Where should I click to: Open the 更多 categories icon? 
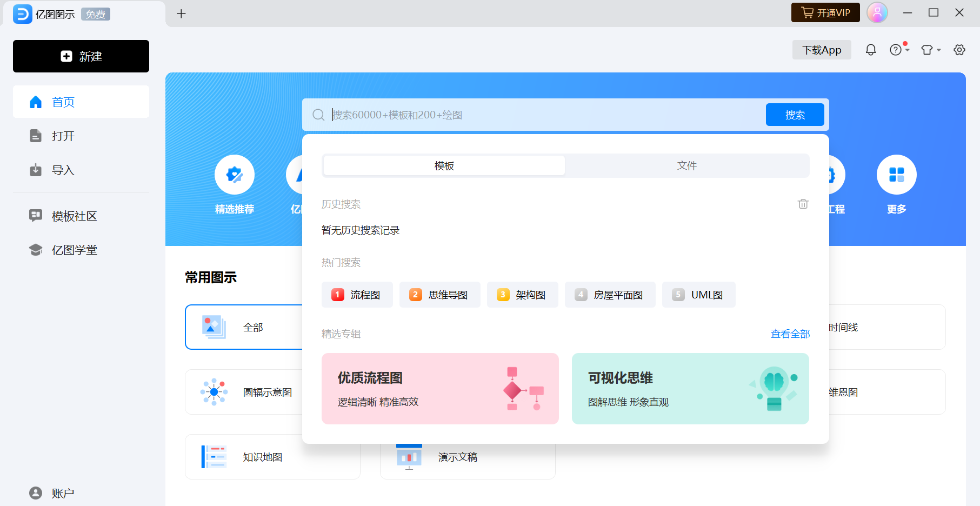pyautogui.click(x=896, y=175)
